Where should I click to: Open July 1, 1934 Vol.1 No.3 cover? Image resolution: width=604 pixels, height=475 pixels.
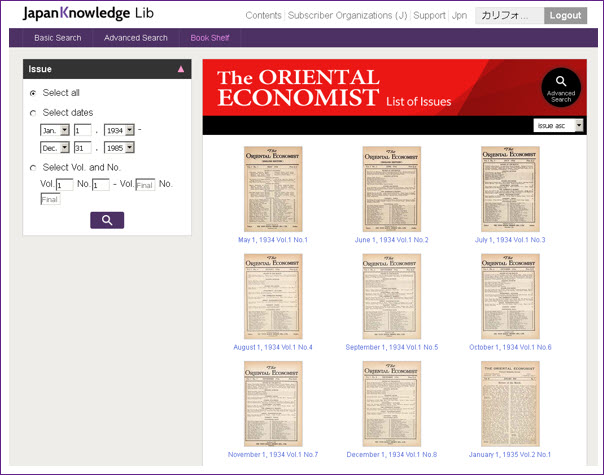pyautogui.click(x=510, y=189)
